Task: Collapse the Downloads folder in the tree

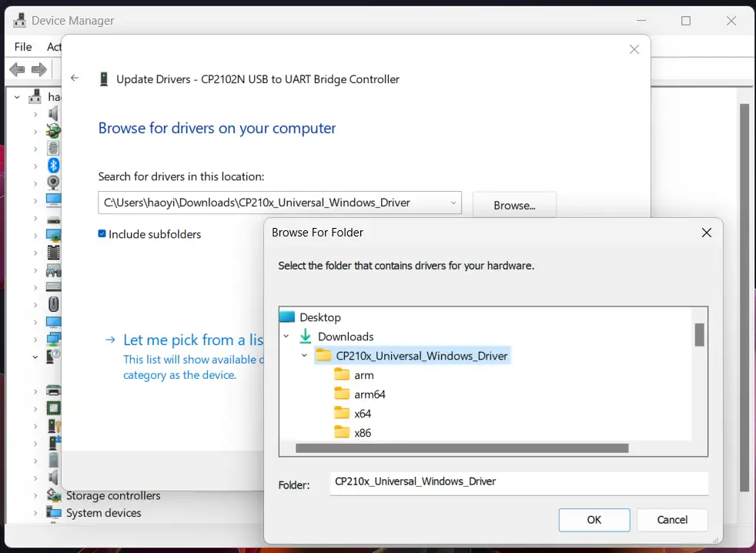Action: coord(286,337)
